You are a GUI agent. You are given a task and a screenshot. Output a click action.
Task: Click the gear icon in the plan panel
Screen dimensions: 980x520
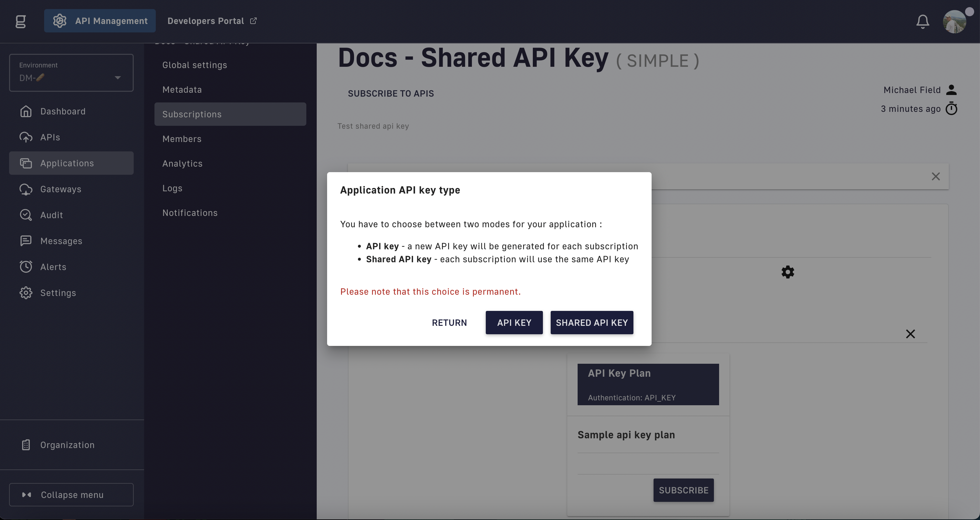pyautogui.click(x=787, y=272)
